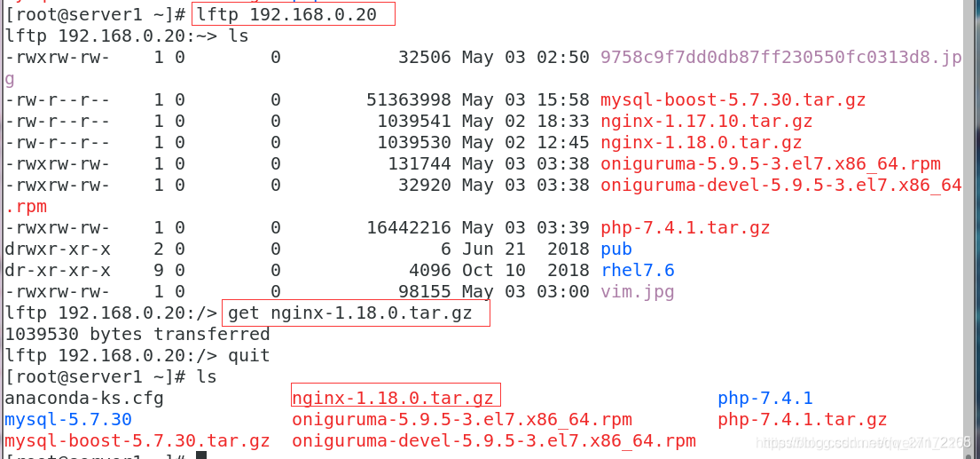The height and width of the screenshot is (459, 980).
Task: Select the 9758c9f7dd0db87ff230550fc0313d8.jp filename
Action: (780, 58)
